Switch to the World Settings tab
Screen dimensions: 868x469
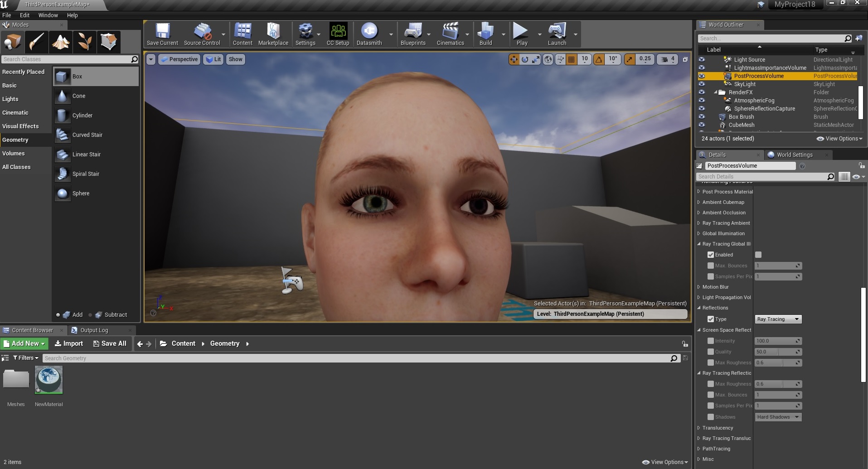(794, 155)
